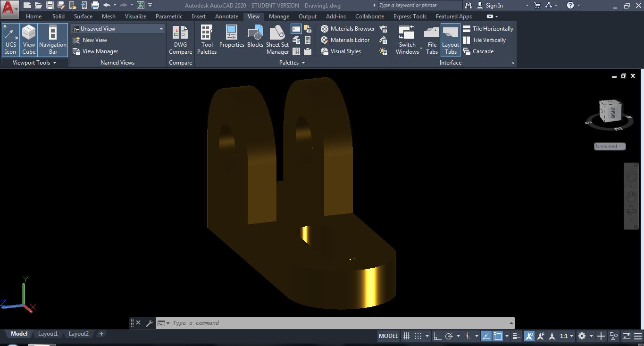The width and height of the screenshot is (644, 346).
Task: Toggle grid display in status bar
Action: (x=406, y=336)
